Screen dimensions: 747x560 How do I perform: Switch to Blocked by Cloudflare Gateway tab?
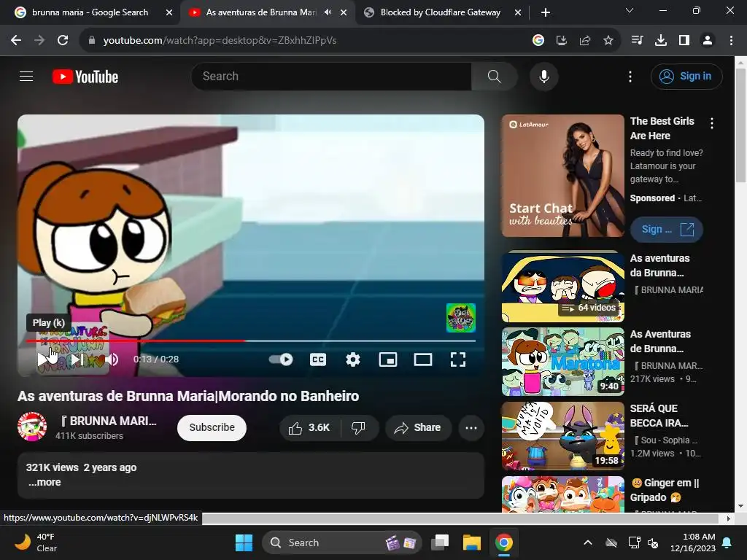pos(441,12)
